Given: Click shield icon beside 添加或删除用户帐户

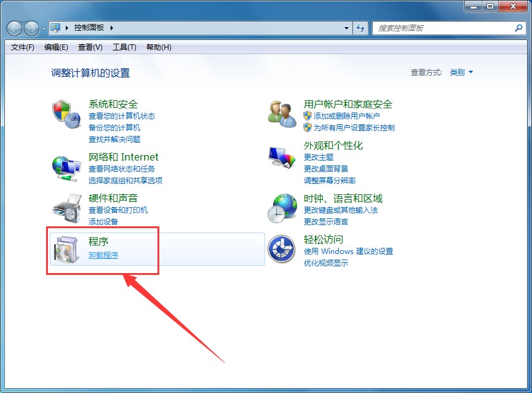Looking at the screenshot, I should click(x=308, y=116).
